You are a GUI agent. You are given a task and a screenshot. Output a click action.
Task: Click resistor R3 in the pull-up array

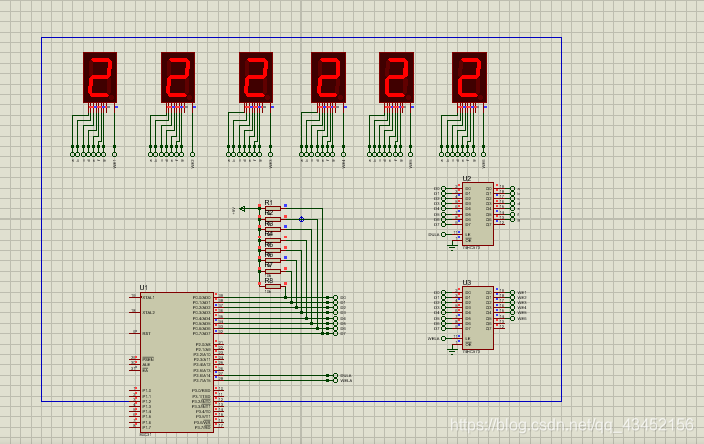[273, 229]
